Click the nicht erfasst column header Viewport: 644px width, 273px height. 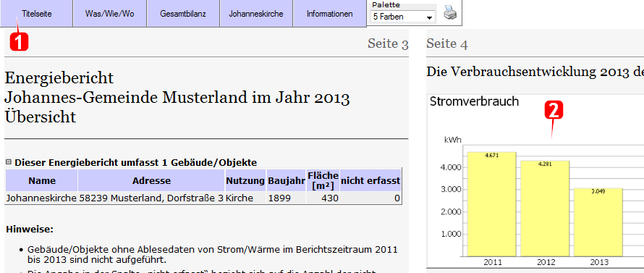pyautogui.click(x=370, y=180)
